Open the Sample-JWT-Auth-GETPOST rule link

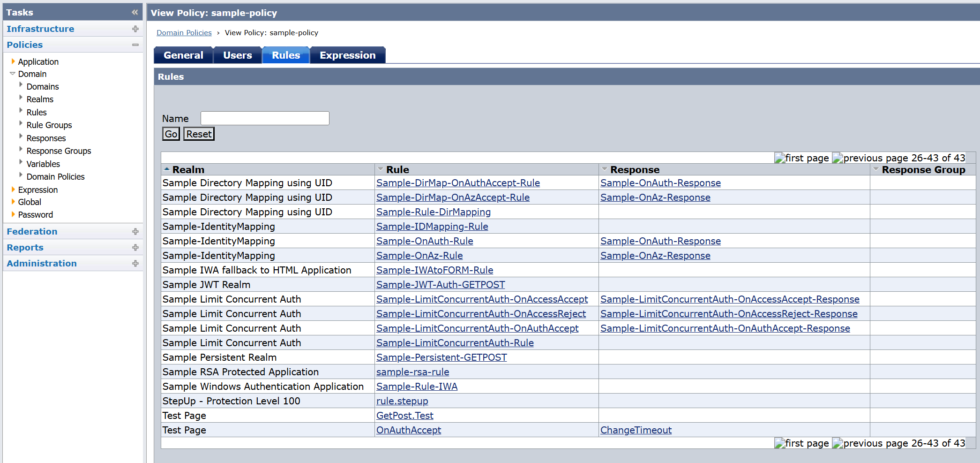(x=440, y=285)
